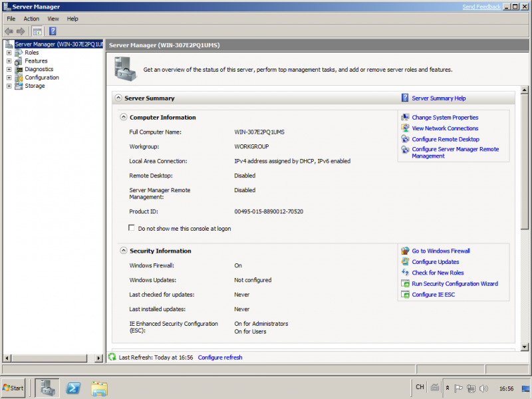Open the Configure Updates link

(x=436, y=261)
